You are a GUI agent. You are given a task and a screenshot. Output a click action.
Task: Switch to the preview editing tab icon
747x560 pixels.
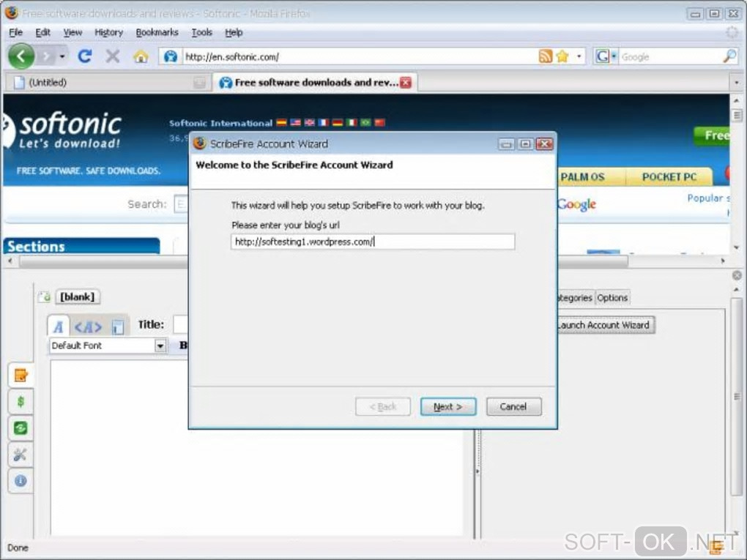click(x=118, y=326)
